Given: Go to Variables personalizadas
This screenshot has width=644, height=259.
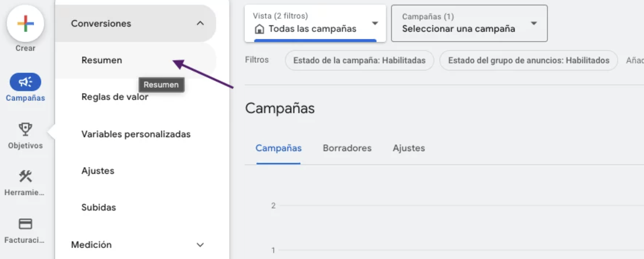Looking at the screenshot, I should 136,134.
